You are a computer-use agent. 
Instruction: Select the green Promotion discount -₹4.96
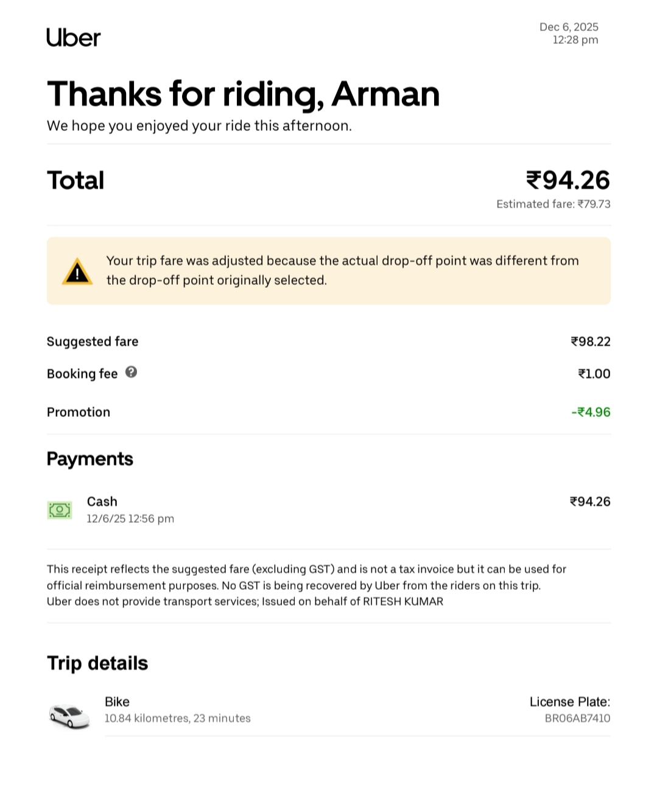pyautogui.click(x=591, y=412)
